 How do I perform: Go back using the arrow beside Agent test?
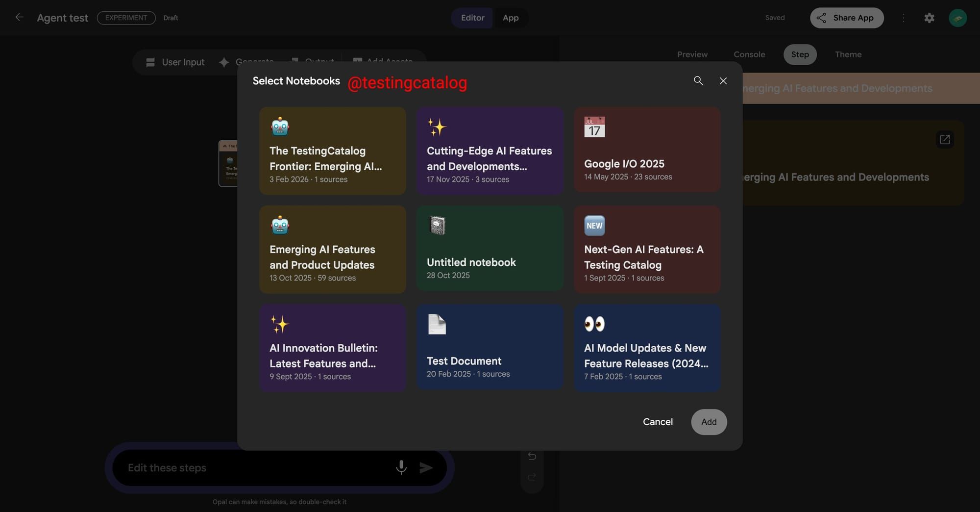coord(19,17)
